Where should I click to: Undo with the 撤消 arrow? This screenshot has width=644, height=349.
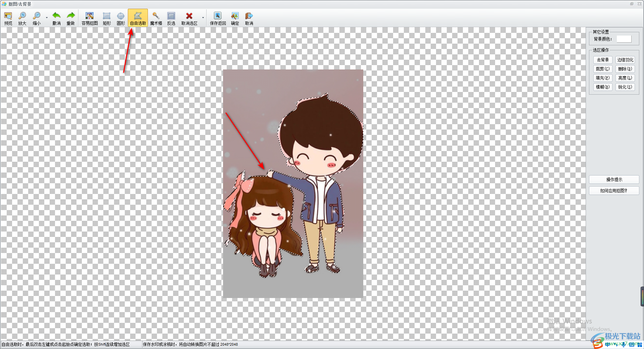56,18
